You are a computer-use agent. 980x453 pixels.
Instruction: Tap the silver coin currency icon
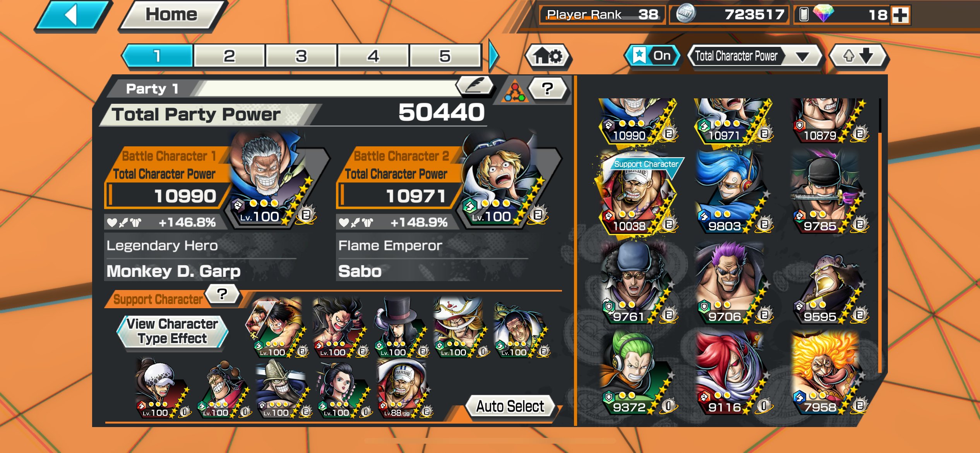coord(685,14)
